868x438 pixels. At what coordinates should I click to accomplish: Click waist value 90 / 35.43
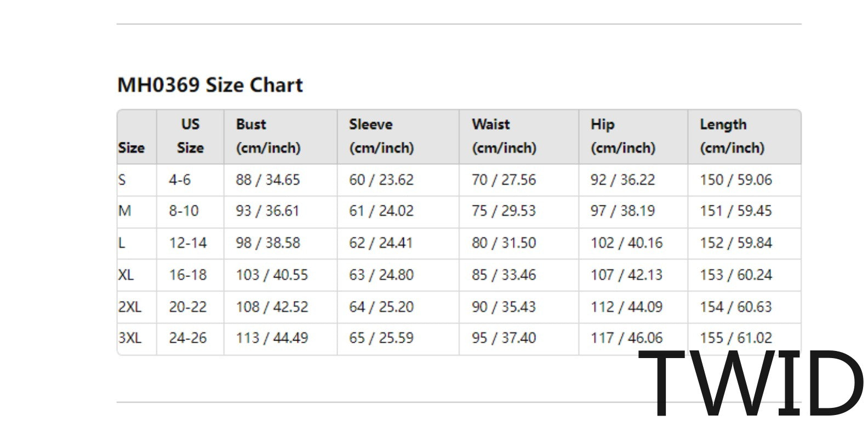pos(504,307)
